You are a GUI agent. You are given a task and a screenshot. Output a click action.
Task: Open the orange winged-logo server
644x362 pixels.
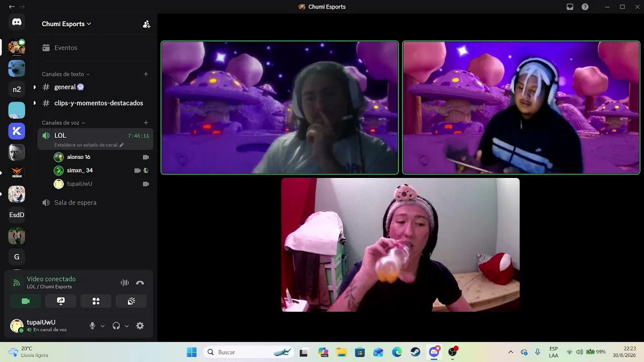(x=17, y=173)
